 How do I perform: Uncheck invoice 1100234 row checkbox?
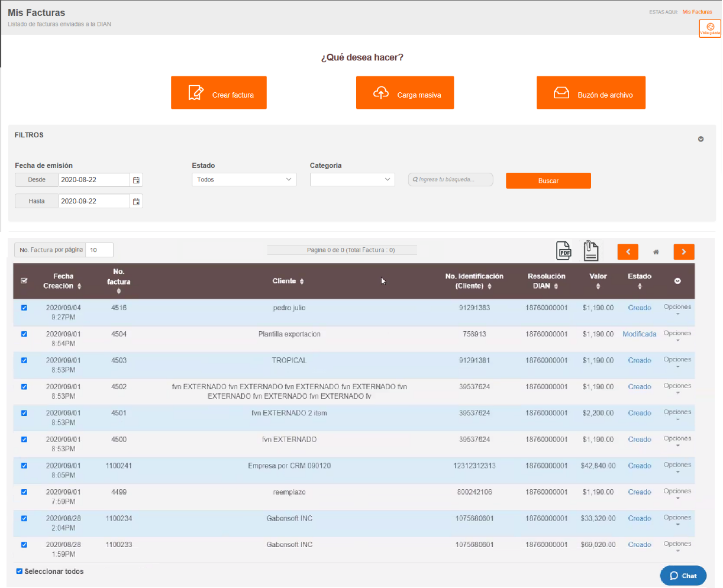24,518
